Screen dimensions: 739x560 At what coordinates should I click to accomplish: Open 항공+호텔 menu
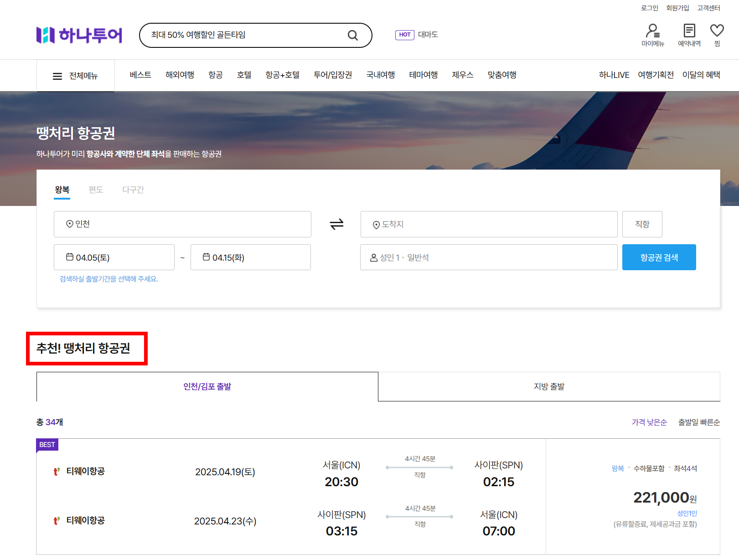pyautogui.click(x=283, y=75)
